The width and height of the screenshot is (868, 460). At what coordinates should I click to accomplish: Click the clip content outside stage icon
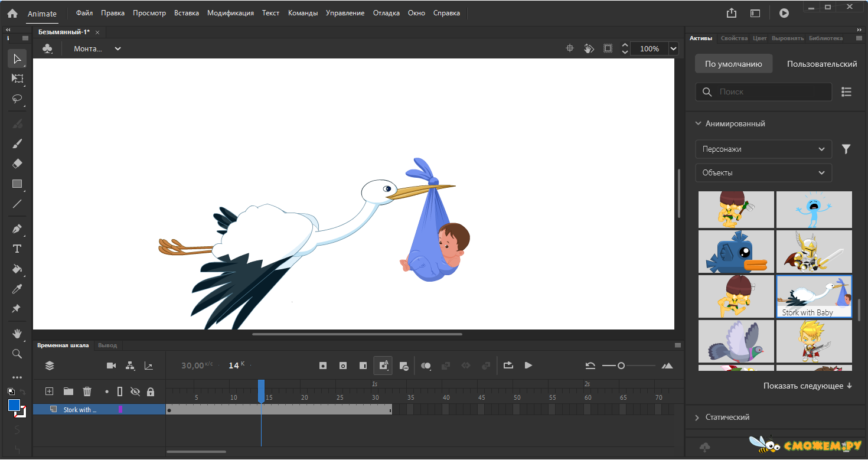608,48
